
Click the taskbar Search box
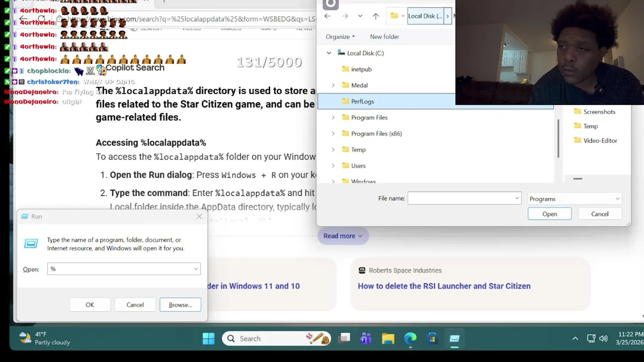coord(276,338)
